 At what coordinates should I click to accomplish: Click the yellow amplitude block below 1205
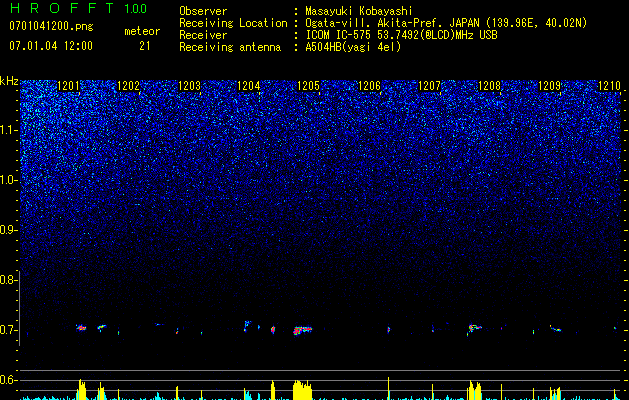[302, 390]
